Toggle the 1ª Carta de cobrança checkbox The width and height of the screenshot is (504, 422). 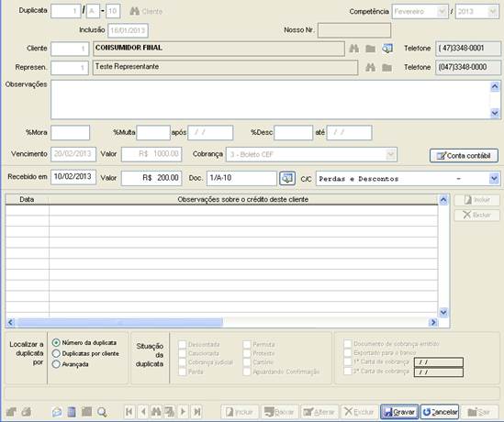[347, 361]
